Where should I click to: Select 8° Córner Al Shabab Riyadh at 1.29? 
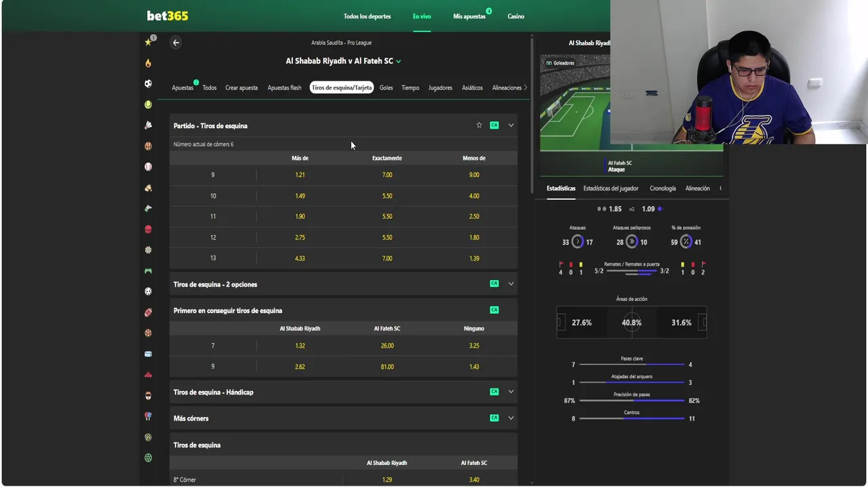387,480
